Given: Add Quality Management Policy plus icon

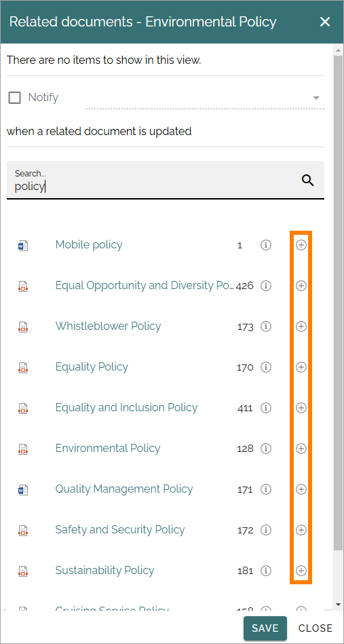Looking at the screenshot, I should (x=301, y=489).
